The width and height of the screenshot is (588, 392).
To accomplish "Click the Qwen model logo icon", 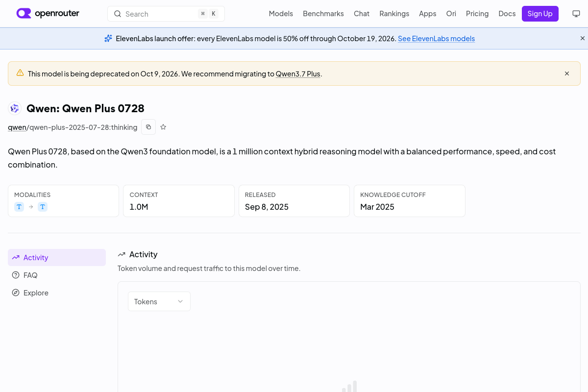I will coord(15,108).
